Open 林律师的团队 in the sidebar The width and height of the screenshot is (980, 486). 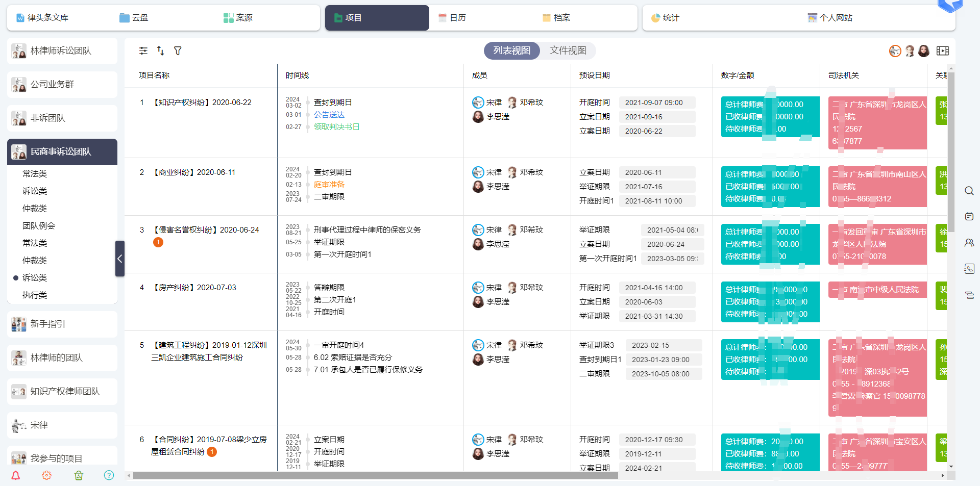(x=62, y=357)
